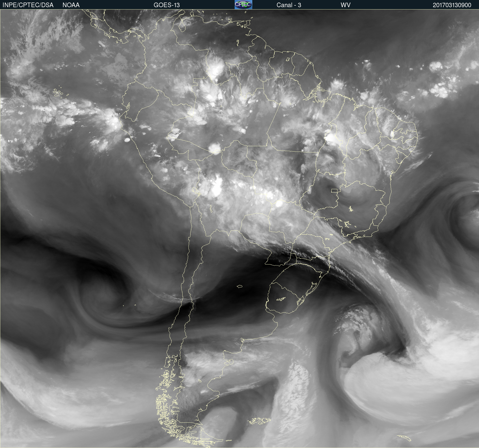Click the NOAA label in header
This screenshot has height=448, width=479.
(71, 5)
